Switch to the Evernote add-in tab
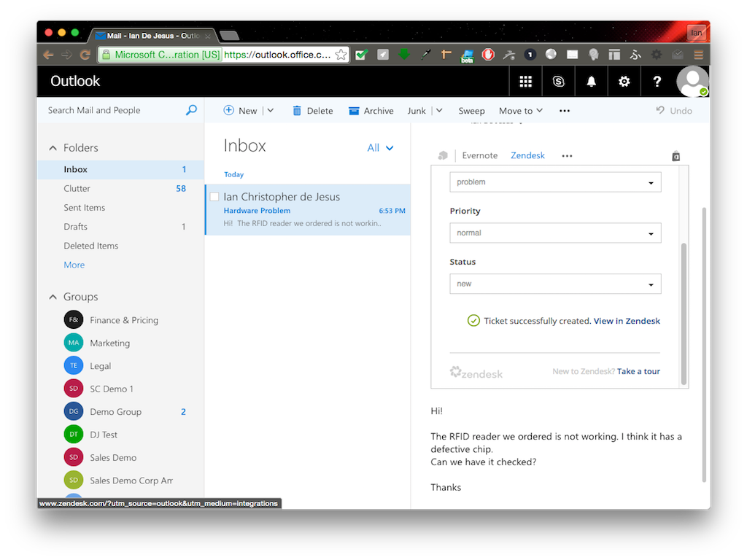Screen dimensions: 747x560 [x=479, y=155]
